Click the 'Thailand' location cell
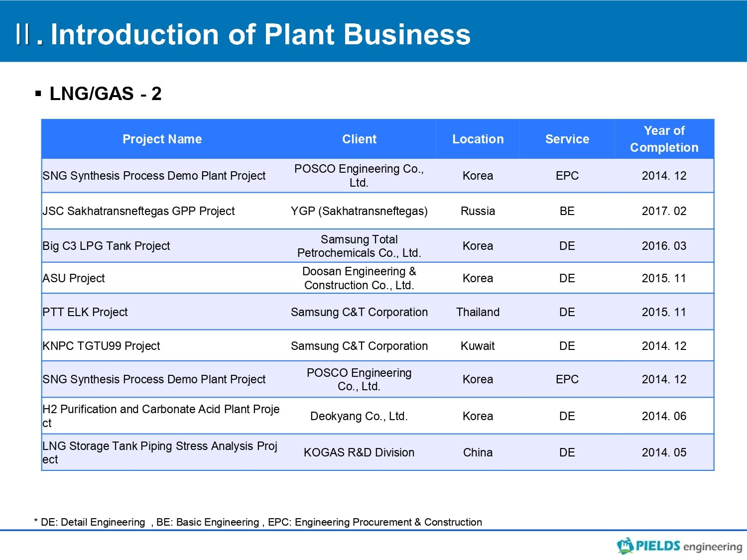 (478, 312)
